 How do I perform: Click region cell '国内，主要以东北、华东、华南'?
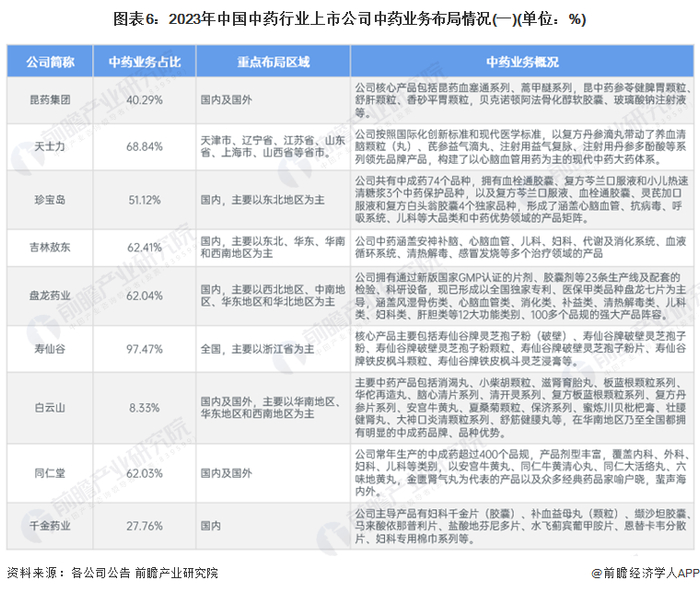[x=273, y=247]
